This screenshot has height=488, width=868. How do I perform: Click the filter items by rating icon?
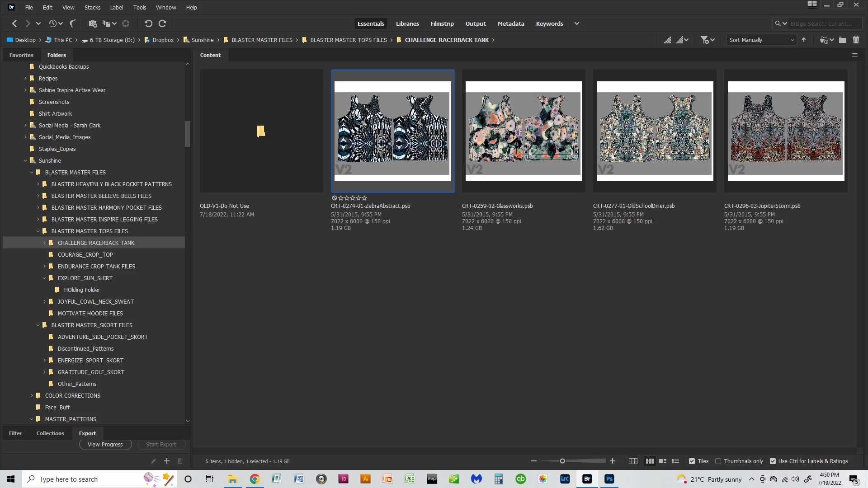click(705, 40)
